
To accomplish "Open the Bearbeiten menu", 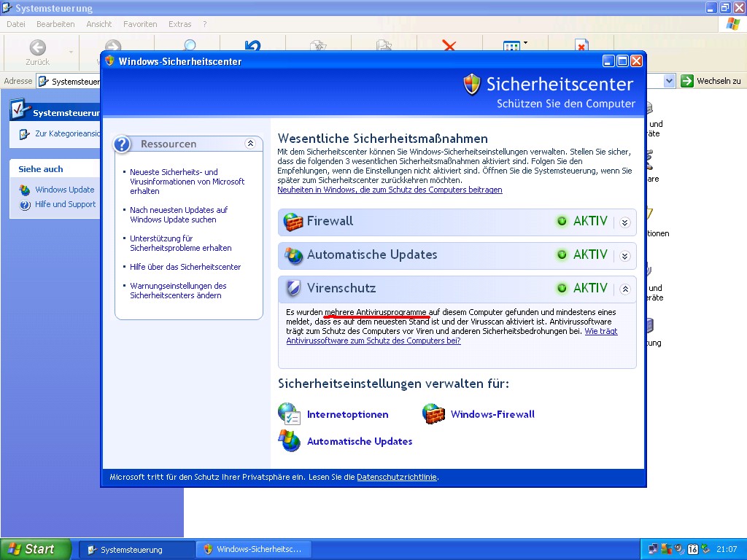I will [55, 24].
